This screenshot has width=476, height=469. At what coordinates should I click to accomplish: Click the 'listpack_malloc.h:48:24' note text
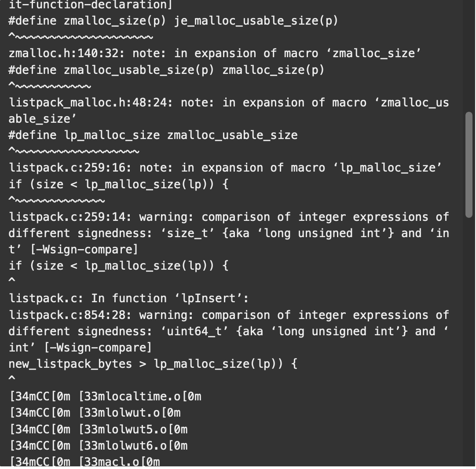click(229, 111)
